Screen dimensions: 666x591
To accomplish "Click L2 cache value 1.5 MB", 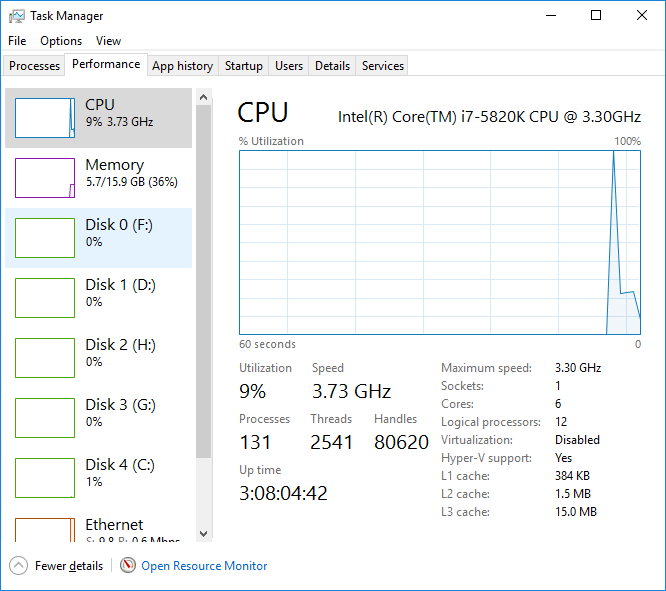I will pyautogui.click(x=573, y=494).
